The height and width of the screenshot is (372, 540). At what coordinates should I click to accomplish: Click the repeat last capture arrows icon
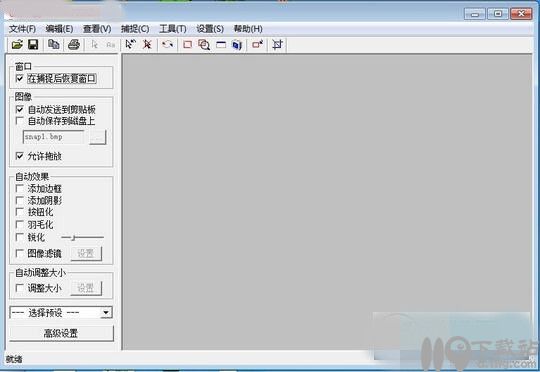coord(168,44)
